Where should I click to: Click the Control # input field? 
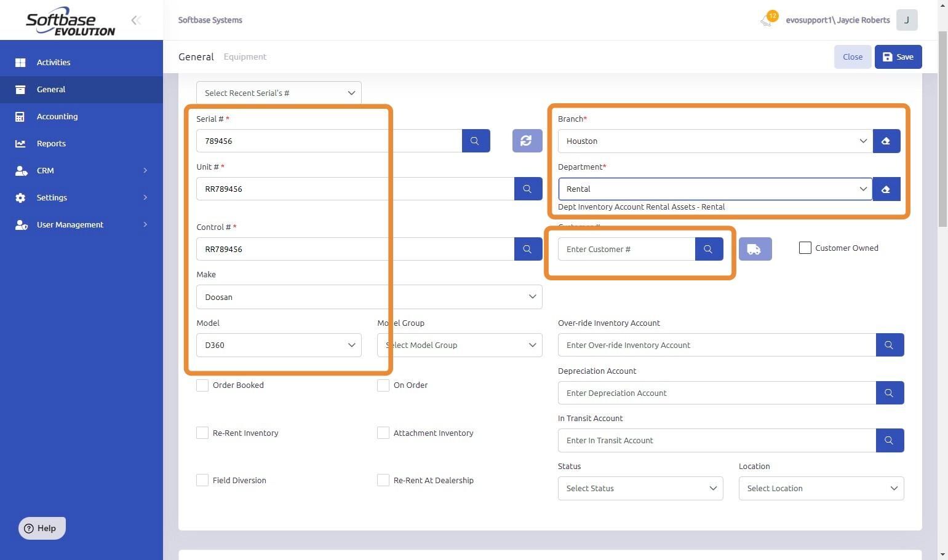point(355,249)
